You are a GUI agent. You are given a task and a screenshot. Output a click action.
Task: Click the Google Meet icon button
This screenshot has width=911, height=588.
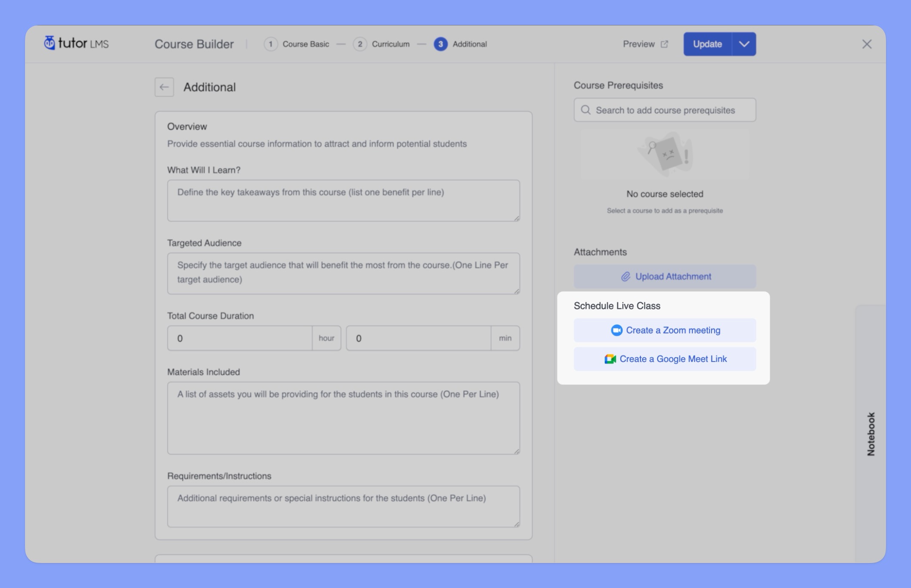609,359
